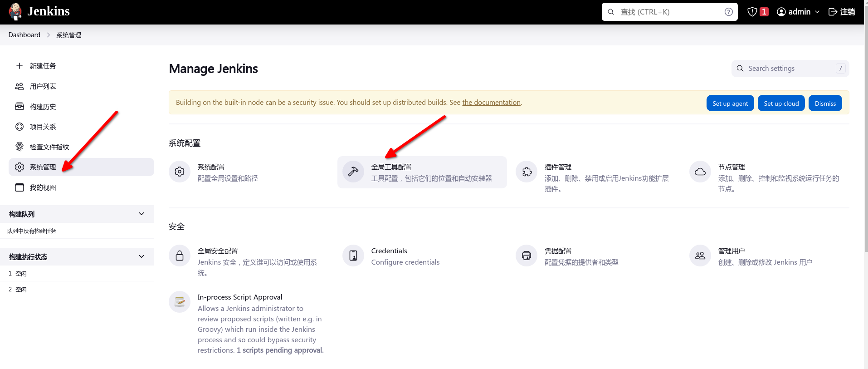The image size is (868, 369).
Task: Click the Credentials badge icon
Action: click(x=353, y=256)
